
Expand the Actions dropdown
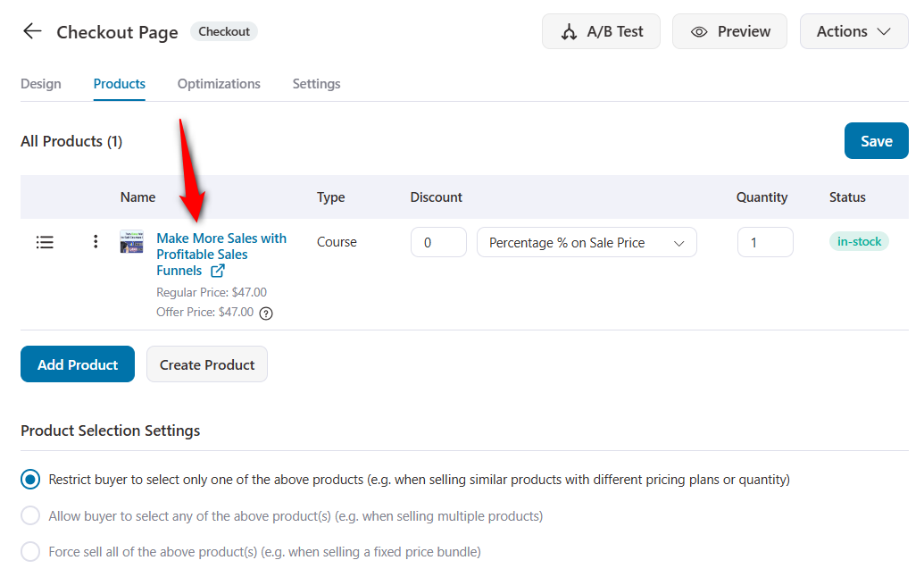pos(853,31)
